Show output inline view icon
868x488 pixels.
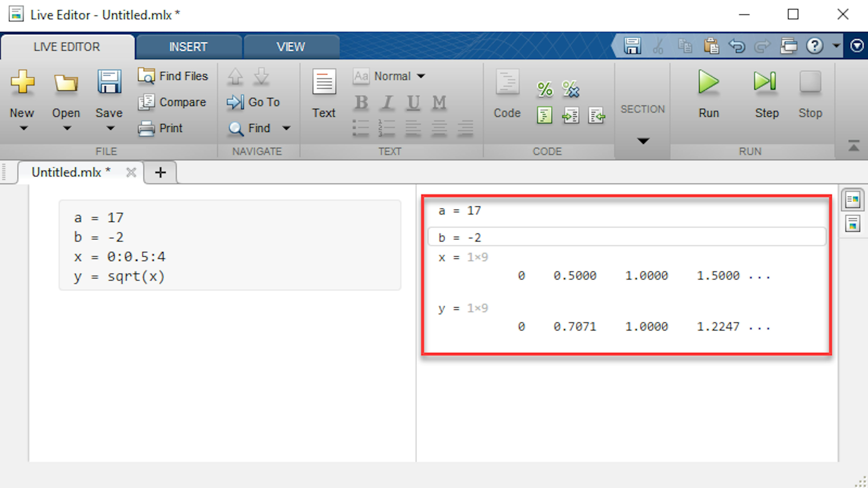(853, 224)
